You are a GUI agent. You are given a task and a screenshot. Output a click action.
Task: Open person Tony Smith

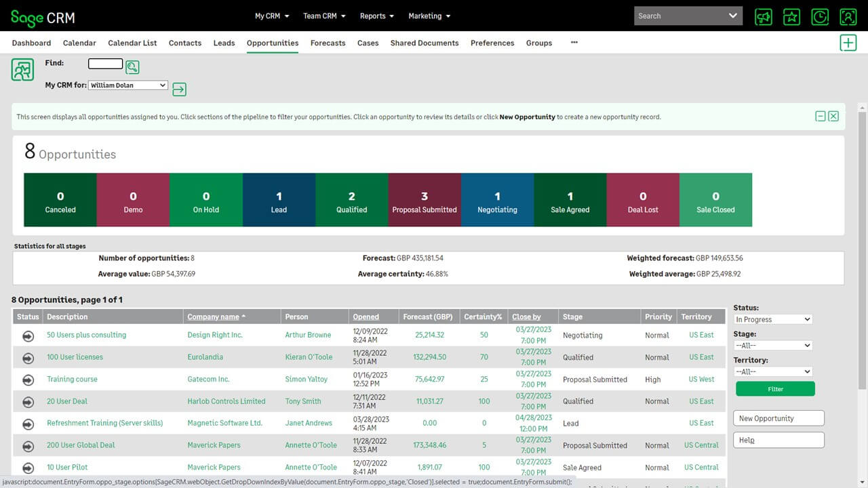[x=303, y=401]
